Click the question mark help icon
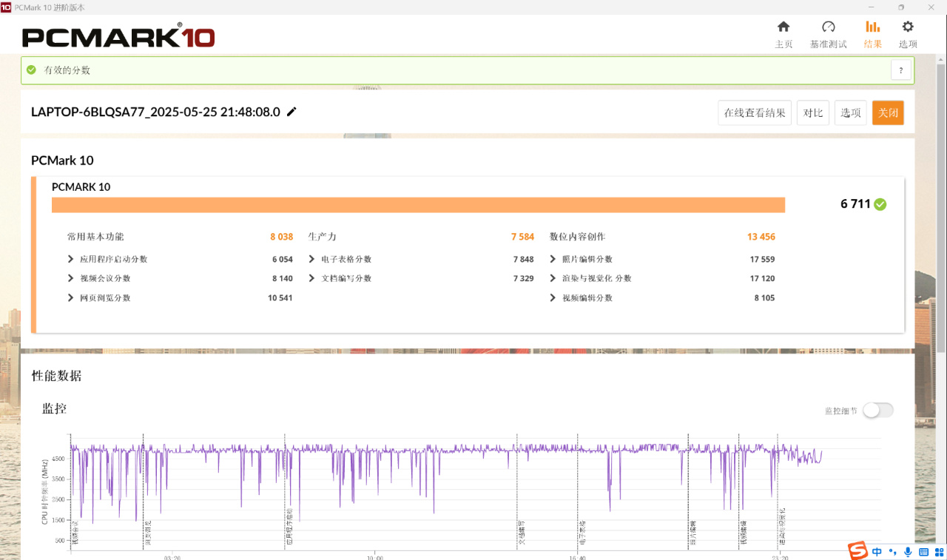The image size is (947, 560). coord(900,70)
